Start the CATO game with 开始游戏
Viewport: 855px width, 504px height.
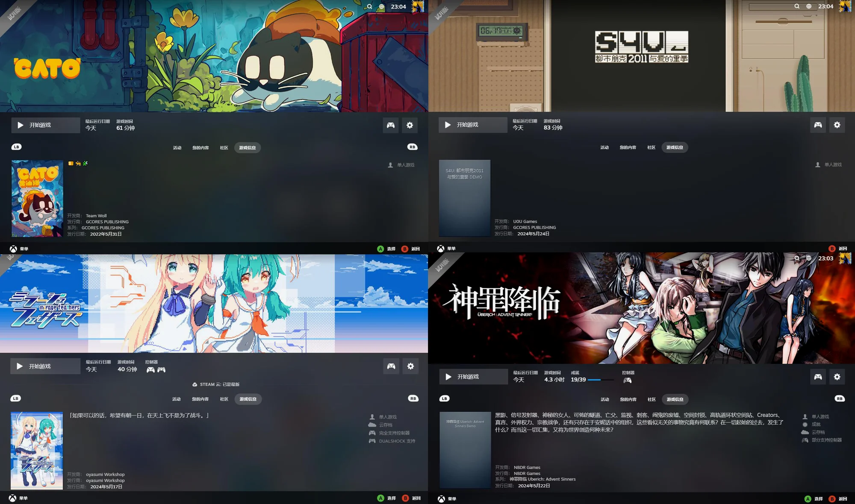pos(46,125)
